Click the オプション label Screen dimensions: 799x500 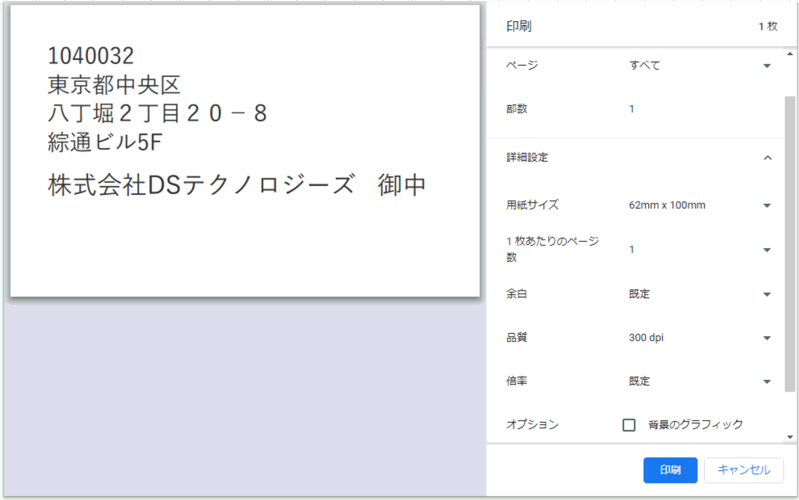pyautogui.click(x=532, y=425)
